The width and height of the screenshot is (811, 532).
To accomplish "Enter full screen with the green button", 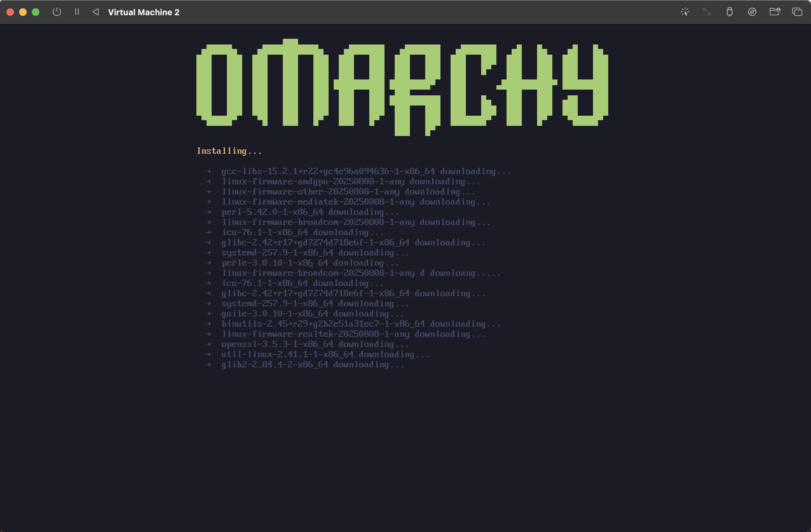I will tap(36, 12).
